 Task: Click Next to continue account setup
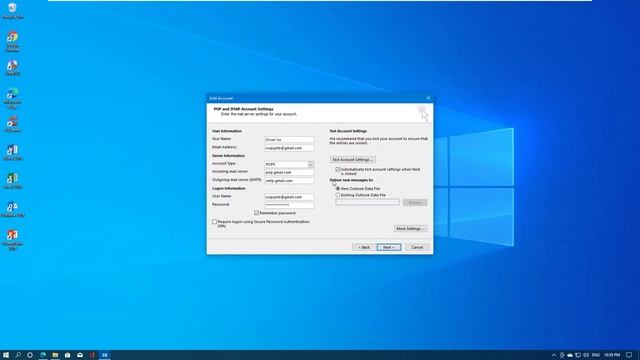click(x=389, y=247)
